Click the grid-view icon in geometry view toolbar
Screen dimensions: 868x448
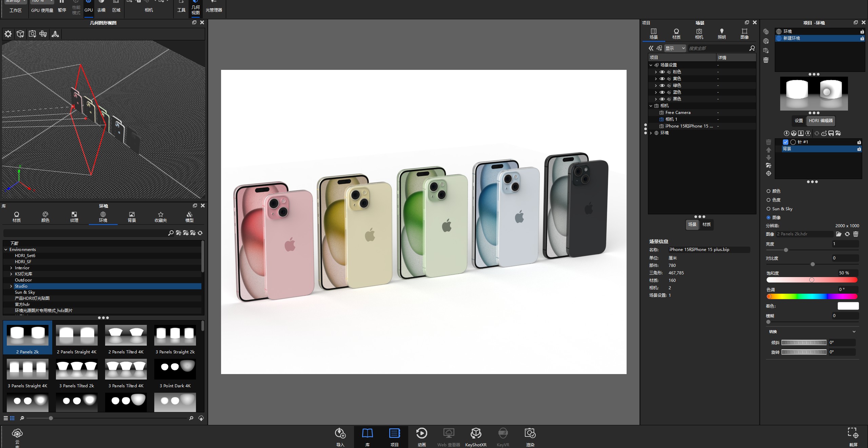click(x=43, y=34)
